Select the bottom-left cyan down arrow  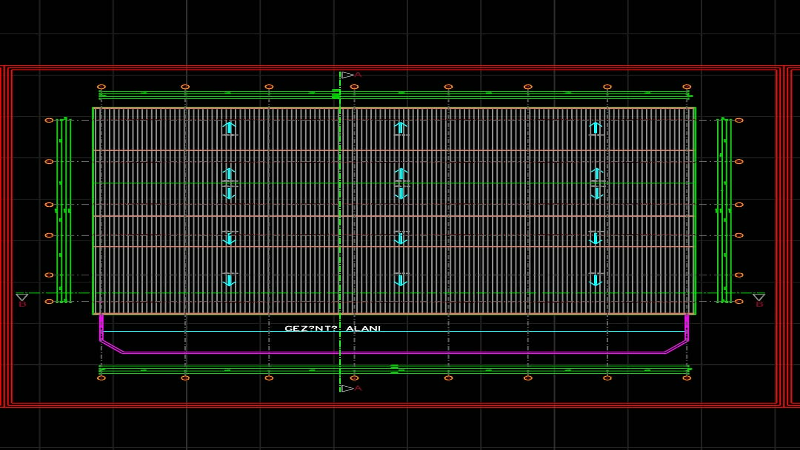click(x=229, y=280)
